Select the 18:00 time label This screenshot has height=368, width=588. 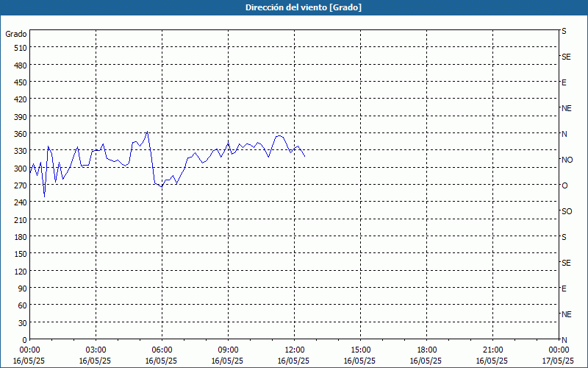tap(426, 350)
